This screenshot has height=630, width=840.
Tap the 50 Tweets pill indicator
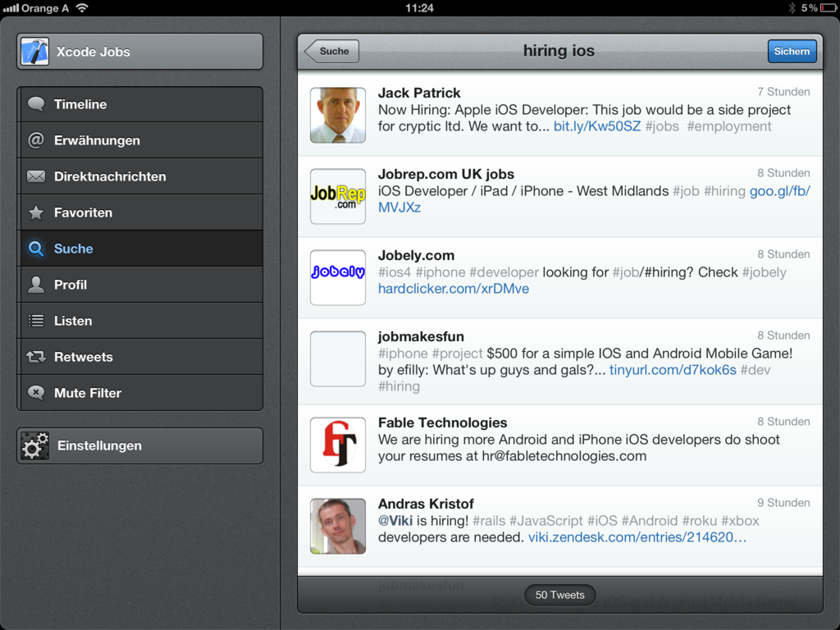559,595
